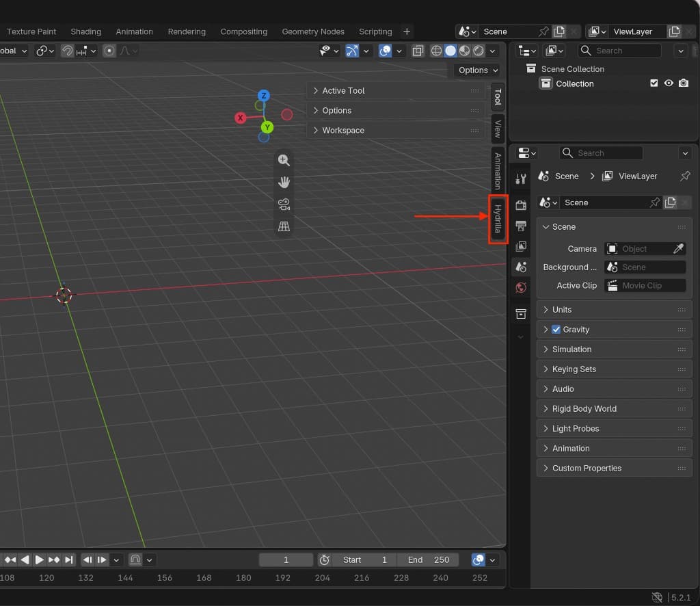Open the Output properties tab icon
The image size is (700, 606).
520,226
